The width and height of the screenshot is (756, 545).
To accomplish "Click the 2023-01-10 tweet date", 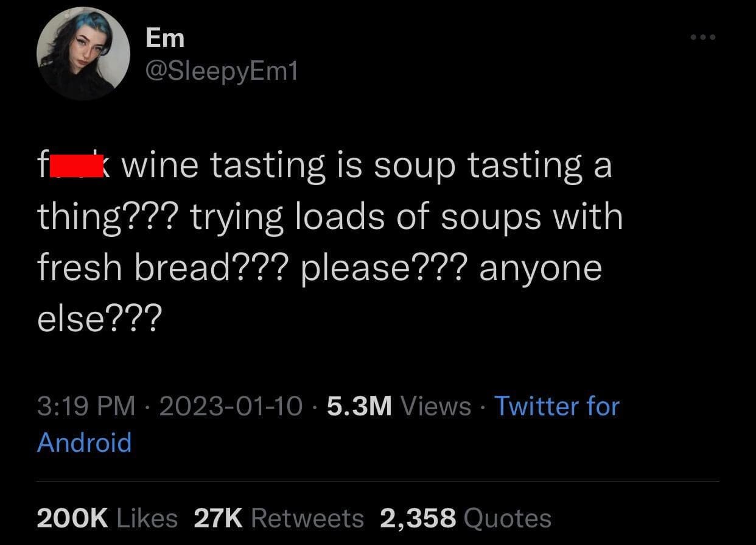I will point(230,406).
